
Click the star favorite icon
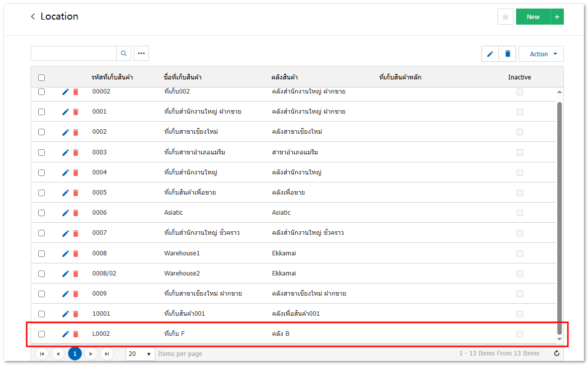[x=505, y=17]
